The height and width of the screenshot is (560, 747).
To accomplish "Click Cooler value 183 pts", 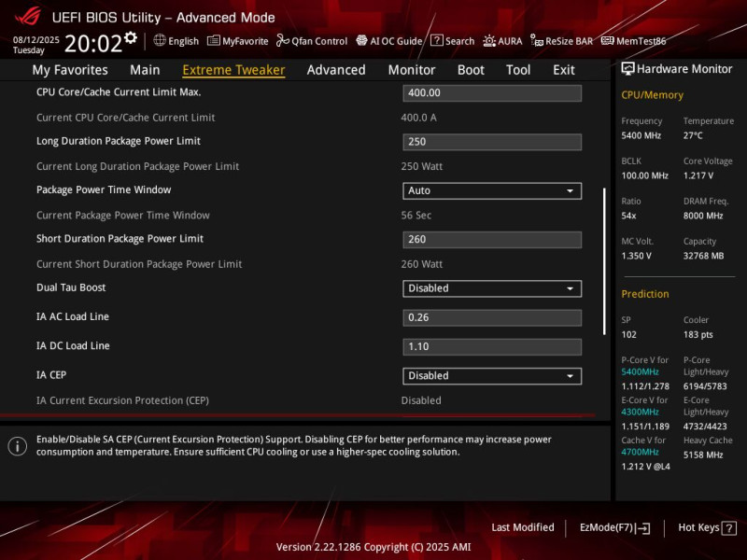I will click(698, 334).
